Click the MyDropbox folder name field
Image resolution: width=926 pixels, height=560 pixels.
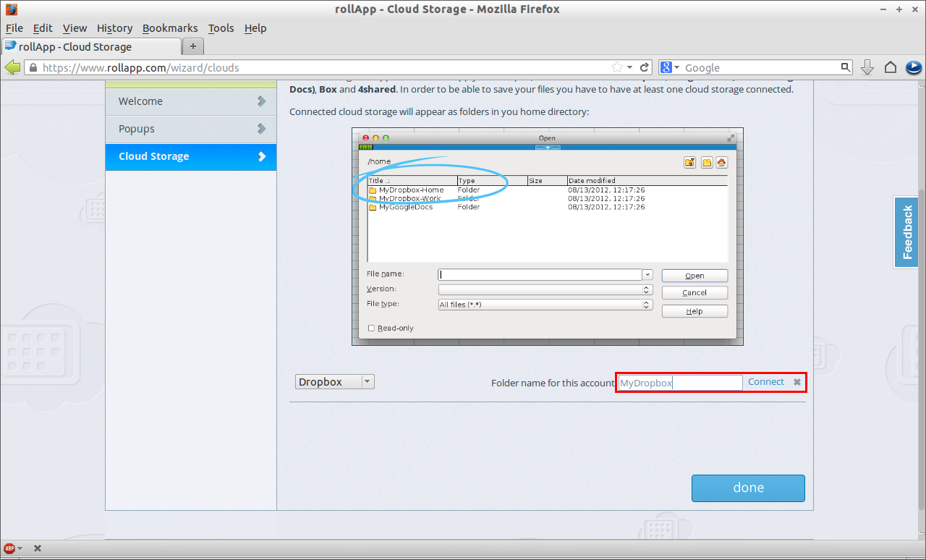[680, 383]
